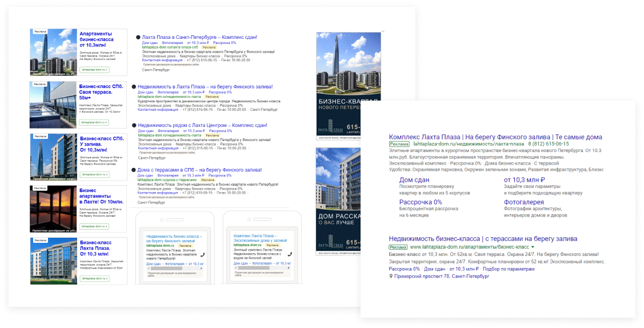Tap the phone call icon in 'Недвижимость бизнес-класса' mobile ad
644x328 pixels.
(203, 254)
